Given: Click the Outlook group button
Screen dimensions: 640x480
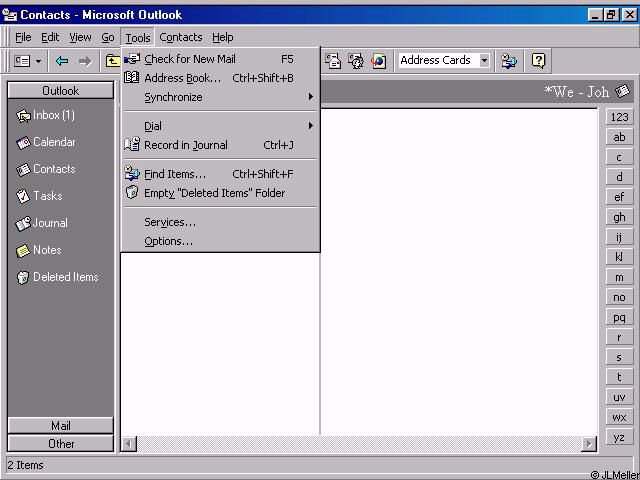Looking at the screenshot, I should 60,91.
